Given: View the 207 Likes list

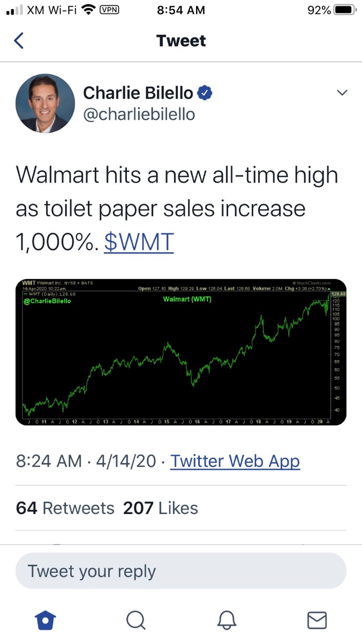Looking at the screenshot, I should [x=160, y=507].
